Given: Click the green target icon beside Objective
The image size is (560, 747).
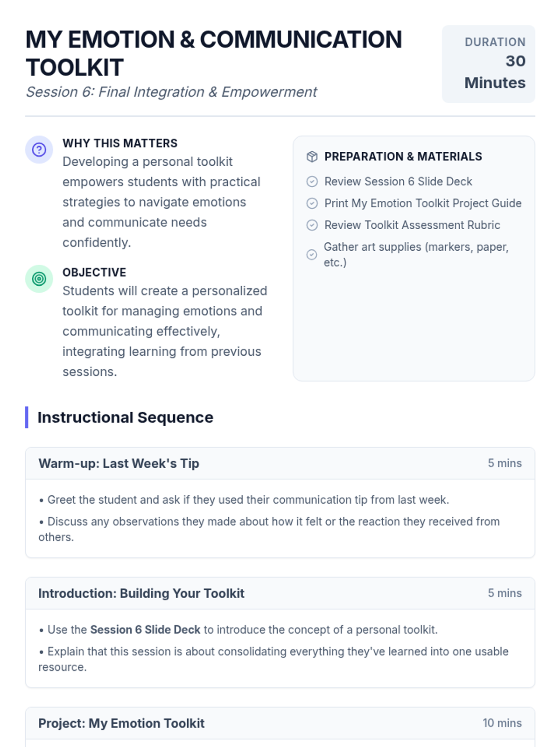Looking at the screenshot, I should (39, 279).
